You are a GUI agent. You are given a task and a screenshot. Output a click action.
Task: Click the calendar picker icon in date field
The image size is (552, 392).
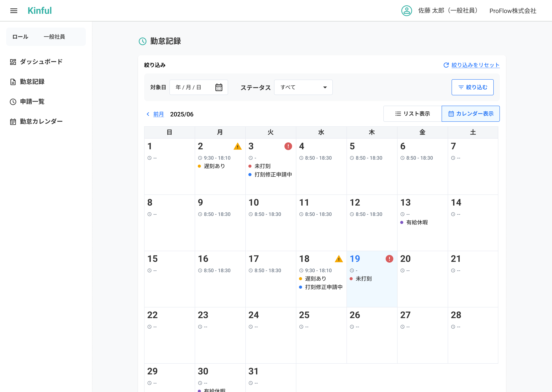click(x=219, y=87)
